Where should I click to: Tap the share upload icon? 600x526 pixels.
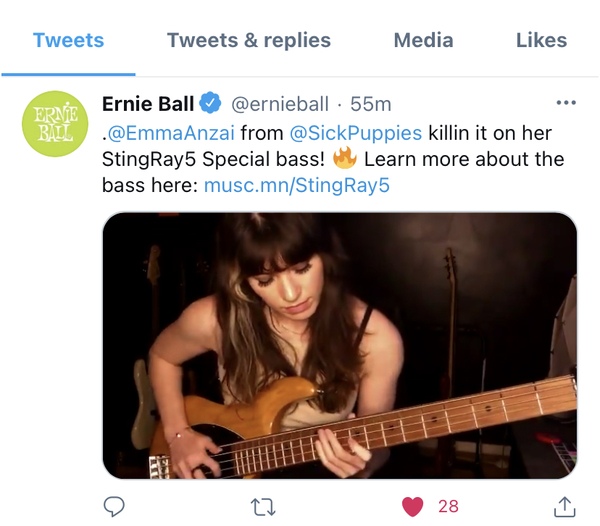565,506
